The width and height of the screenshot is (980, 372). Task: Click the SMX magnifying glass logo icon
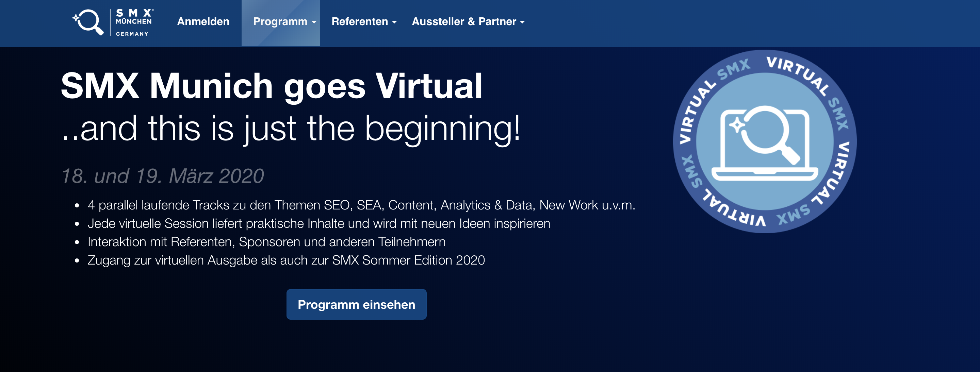[88, 22]
